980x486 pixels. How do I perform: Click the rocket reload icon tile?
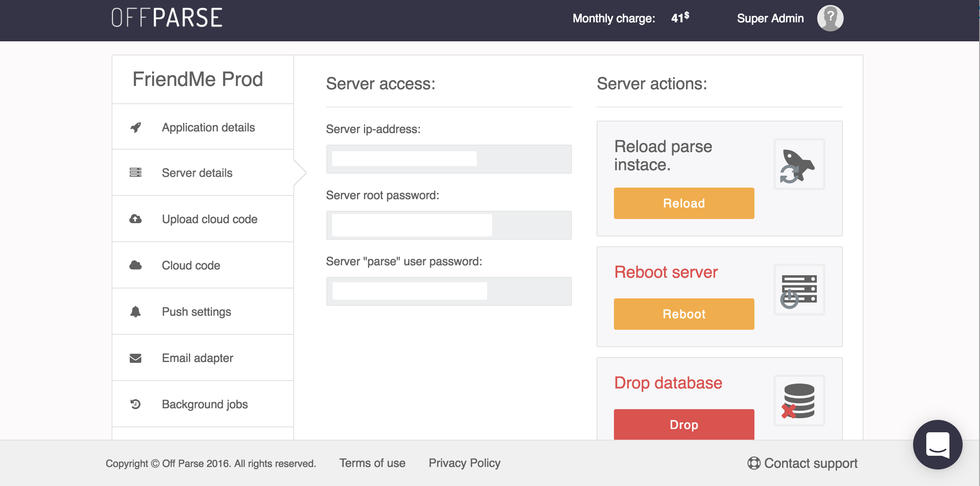tap(799, 164)
